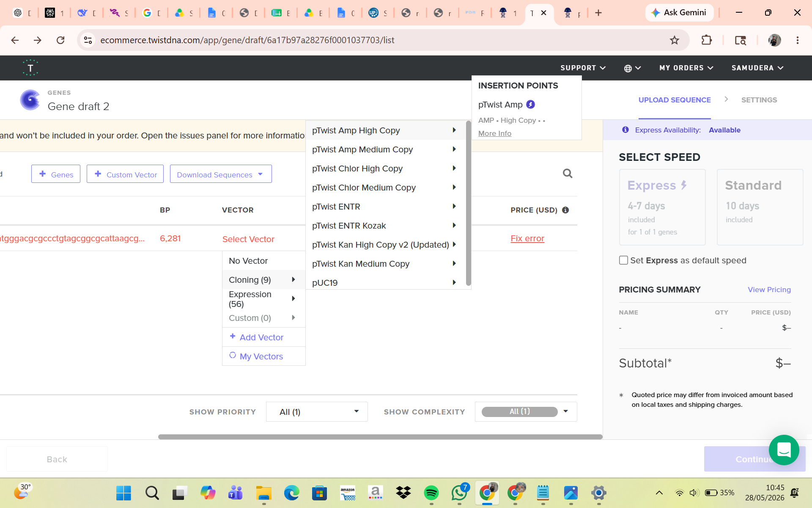Open the Download Sequences dropdown
Screen dimensions: 812x508
pyautogui.click(x=221, y=174)
